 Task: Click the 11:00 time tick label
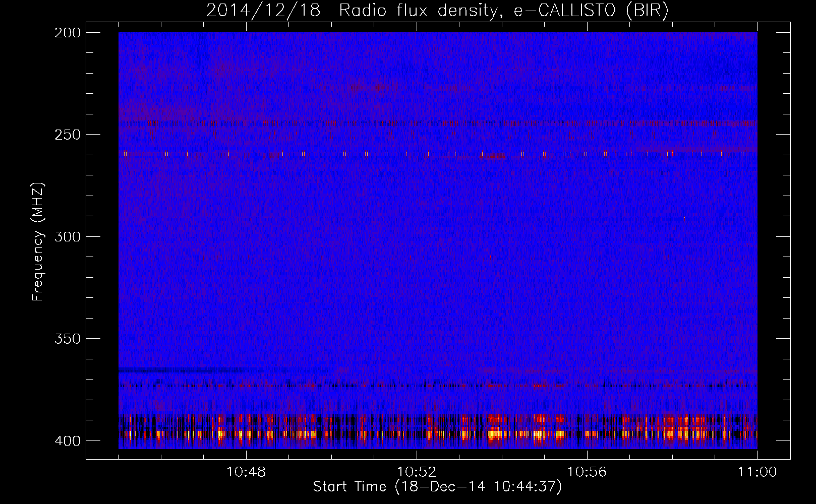tap(757, 472)
